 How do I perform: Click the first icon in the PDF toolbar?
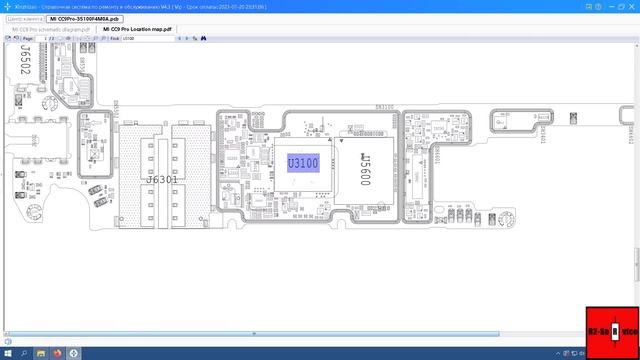pos(8,38)
